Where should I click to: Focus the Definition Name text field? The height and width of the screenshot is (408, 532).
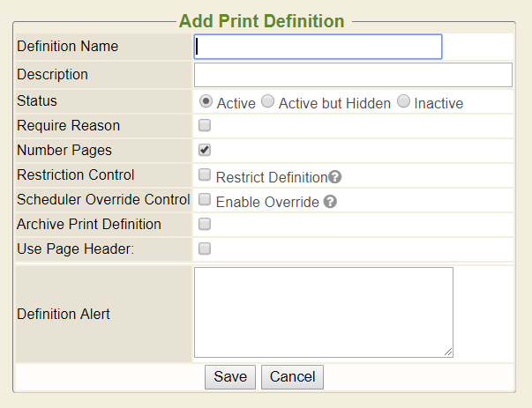pos(318,47)
